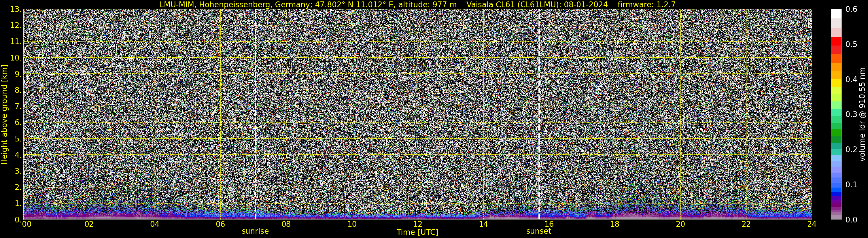Click the time axis tick label 02
This screenshot has height=238, width=868.
coord(89,224)
